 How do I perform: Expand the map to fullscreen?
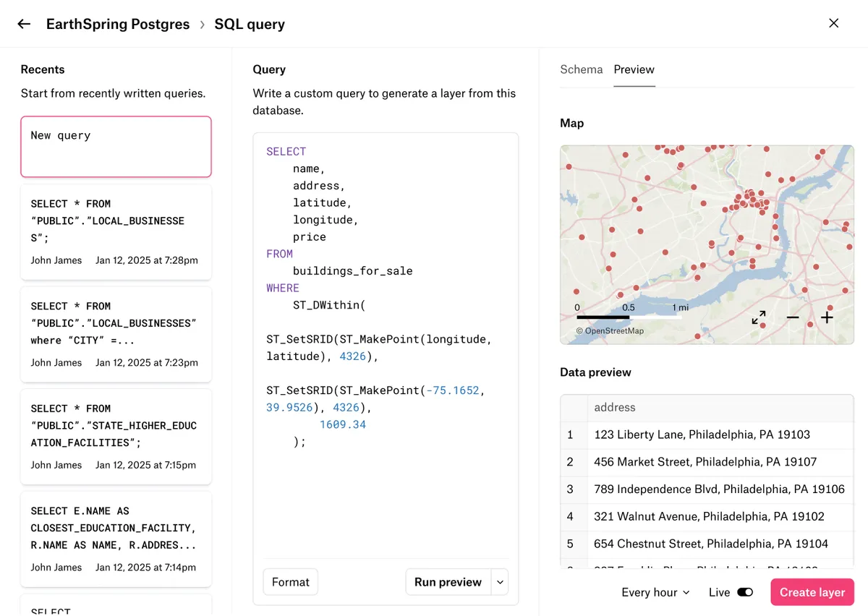click(x=759, y=317)
